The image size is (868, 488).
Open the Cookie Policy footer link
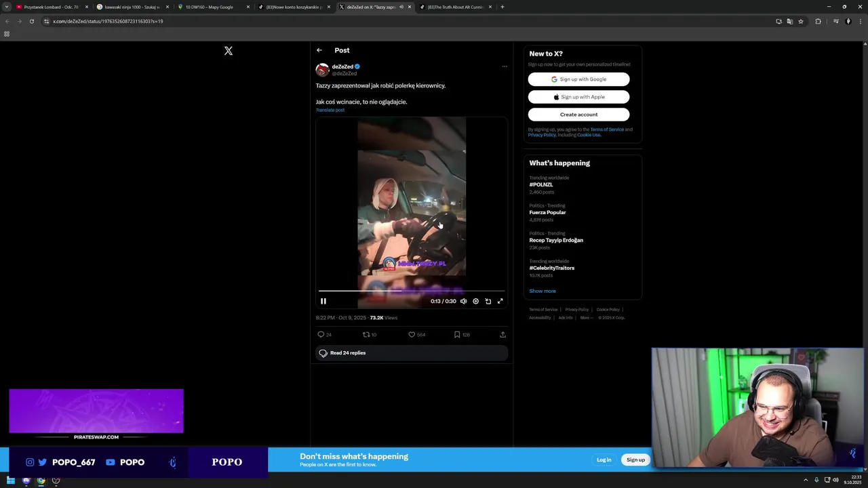click(x=608, y=310)
